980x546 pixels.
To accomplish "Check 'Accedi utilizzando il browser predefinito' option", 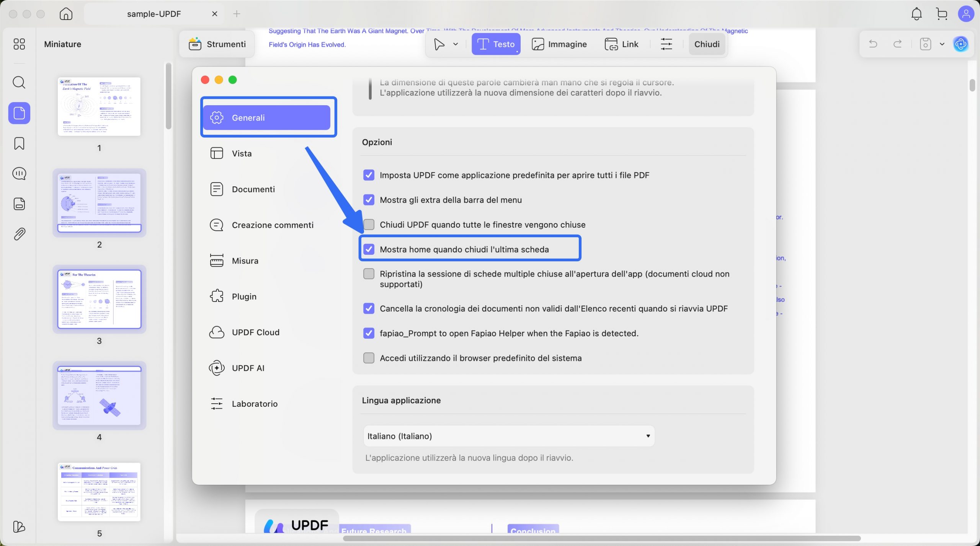I will 369,358.
